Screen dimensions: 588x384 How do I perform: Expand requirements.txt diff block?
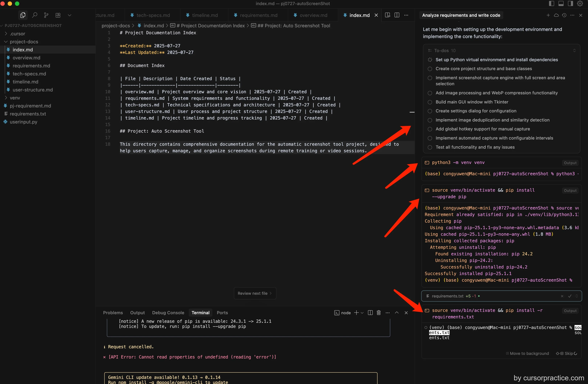pyautogui.click(x=577, y=296)
